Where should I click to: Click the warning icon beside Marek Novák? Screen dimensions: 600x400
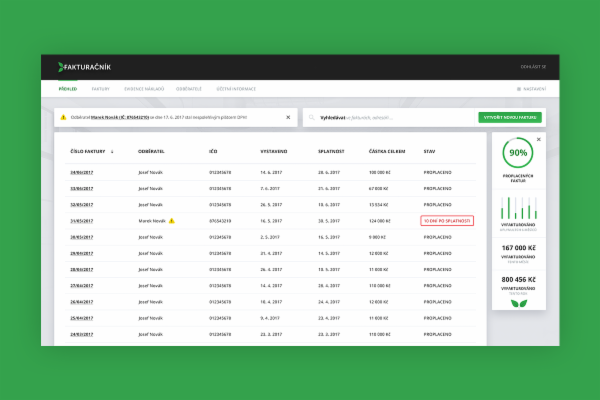[x=171, y=220]
